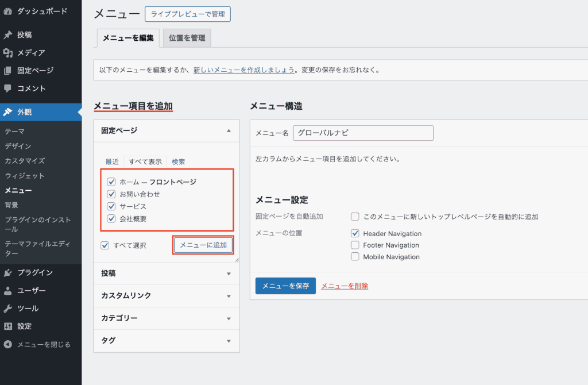Image resolution: width=588 pixels, height=385 pixels.
Task: Switch to the 位置を管理 tab
Action: (x=187, y=38)
